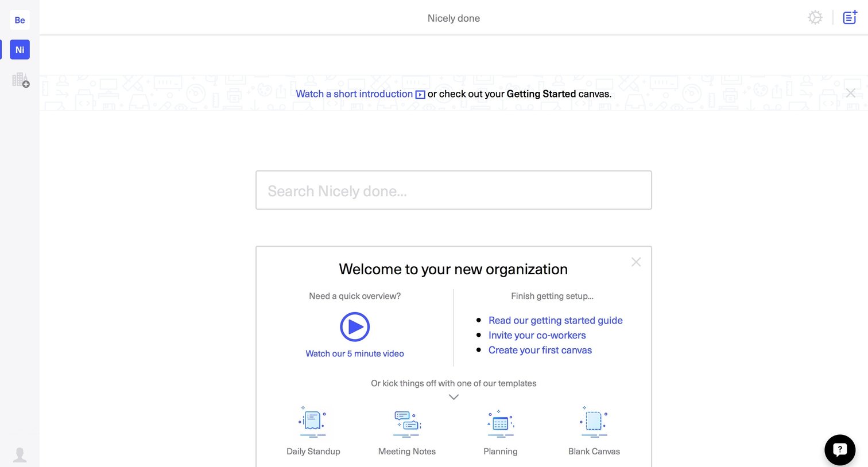Click the Planning label text
This screenshot has width=868, height=467.
click(x=501, y=452)
